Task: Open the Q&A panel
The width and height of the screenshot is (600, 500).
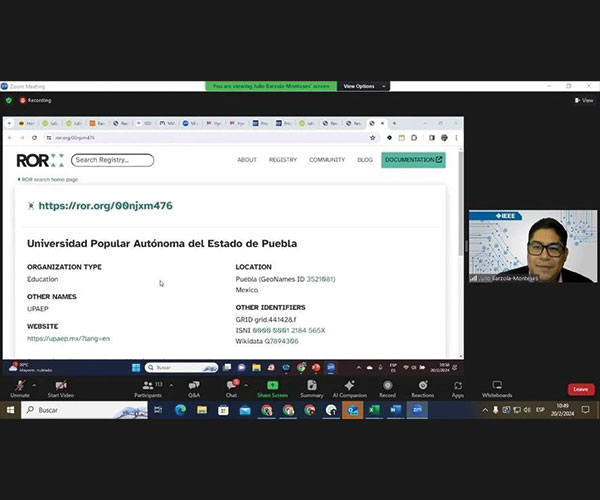Action: click(194, 389)
